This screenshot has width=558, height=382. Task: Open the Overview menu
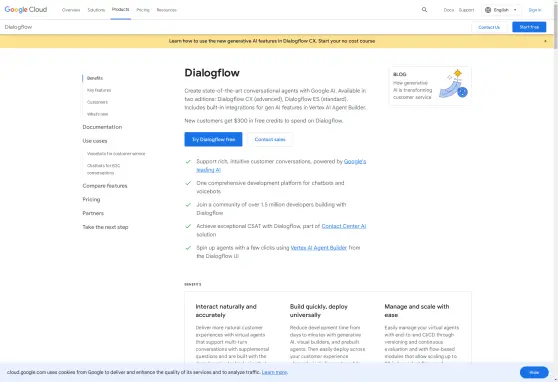(71, 10)
